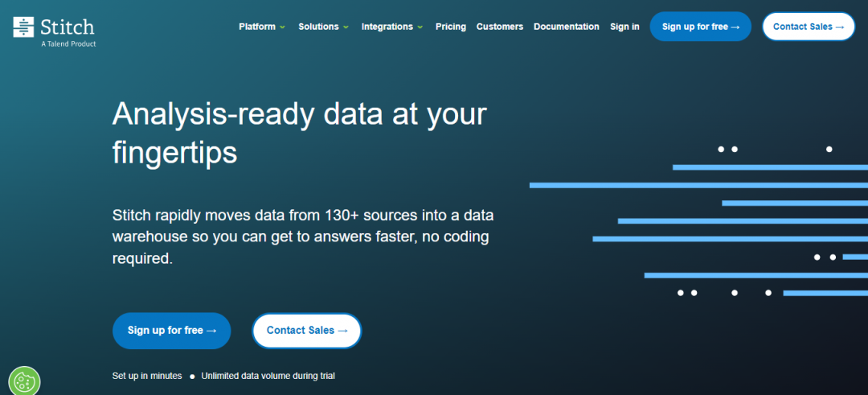Click the "A Talend Product" tagline

click(x=68, y=44)
